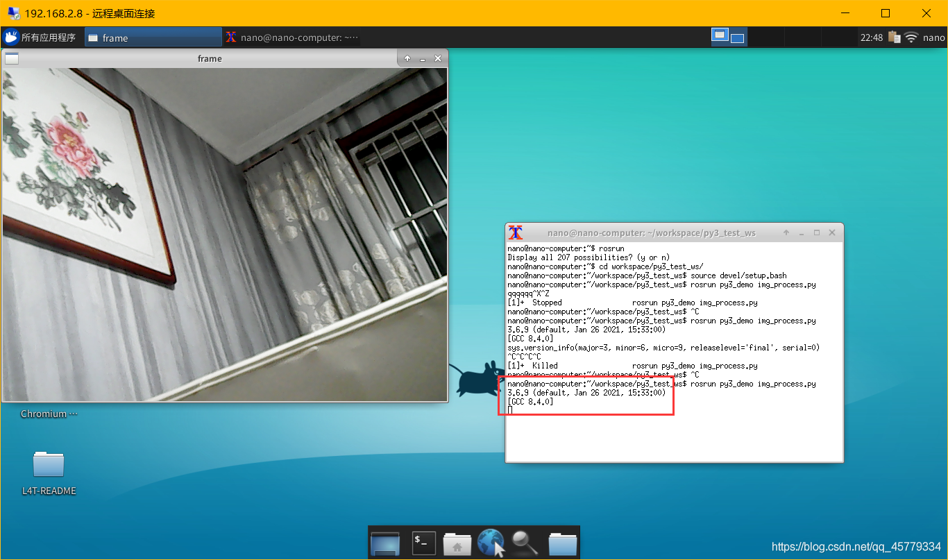The image size is (948, 560).
Task: Switch to the frame taskbar button
Action: pos(153,37)
